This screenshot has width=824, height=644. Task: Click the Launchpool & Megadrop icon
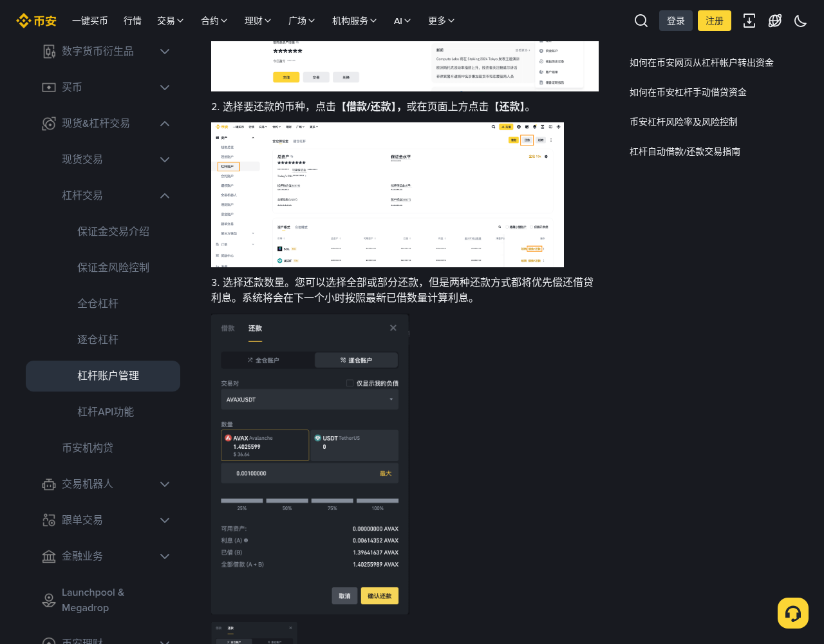pyautogui.click(x=49, y=600)
